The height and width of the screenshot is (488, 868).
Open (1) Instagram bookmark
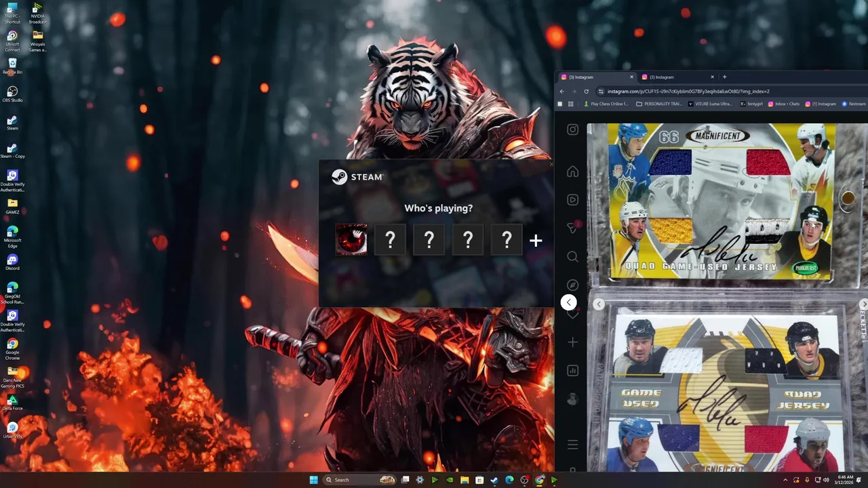(821, 104)
